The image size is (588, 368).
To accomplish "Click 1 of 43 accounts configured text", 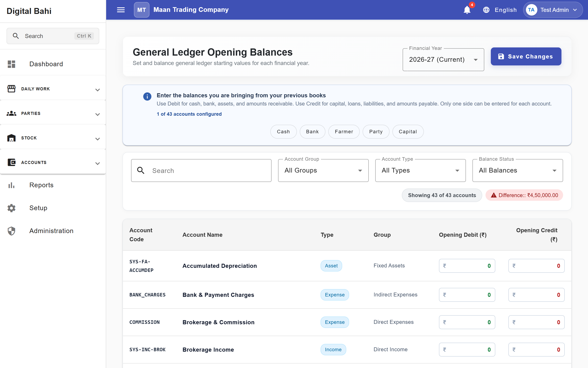I will tap(189, 114).
